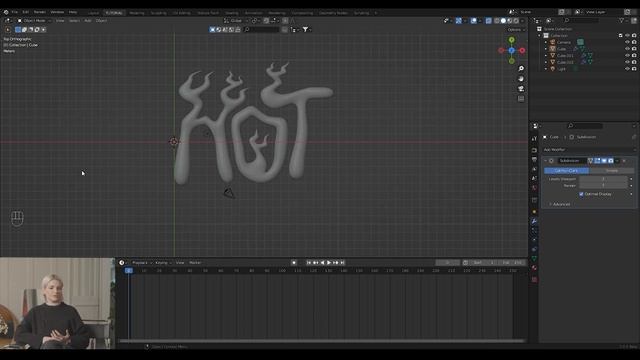640x360 pixels.
Task: Toggle proportional editing in the viewport header
Action: pos(285,20)
